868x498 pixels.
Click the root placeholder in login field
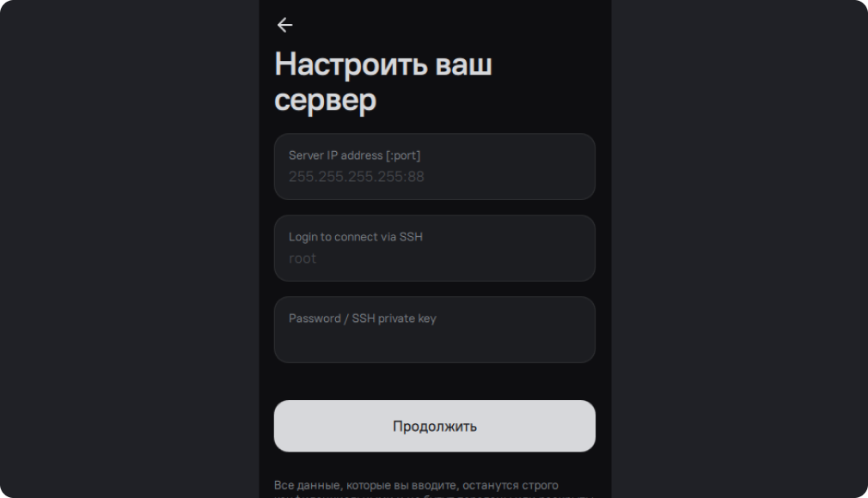303,258
